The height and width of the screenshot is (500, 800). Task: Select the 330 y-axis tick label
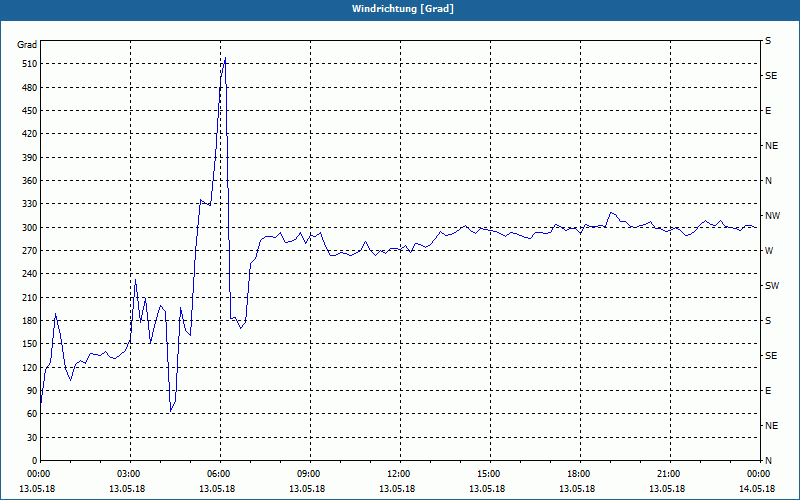(29, 204)
